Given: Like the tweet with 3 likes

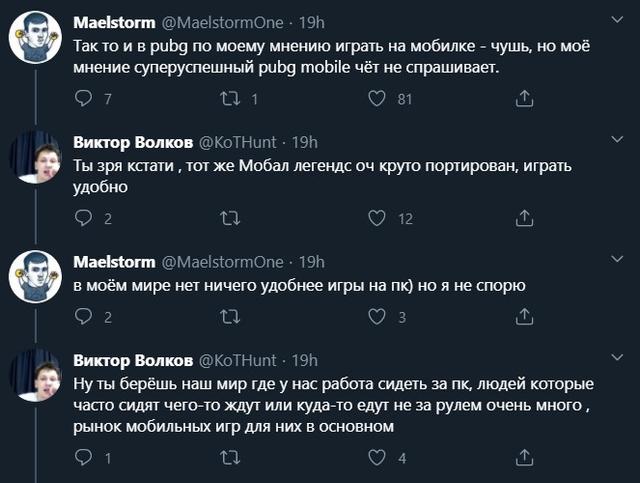Looking at the screenshot, I should click(377, 317).
